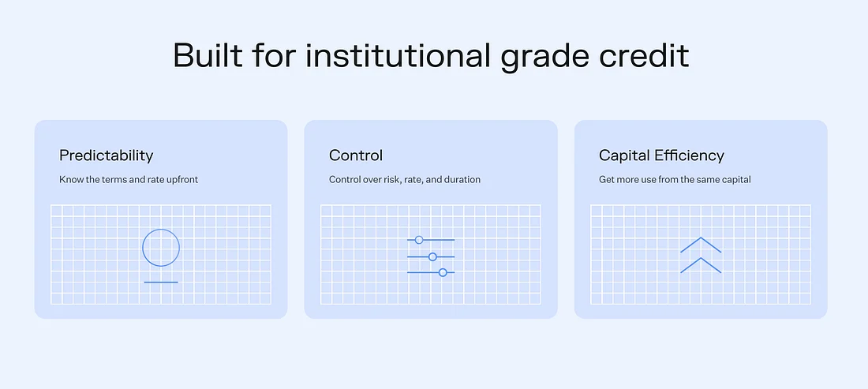
Task: Click the line beneath the circle icon
Action: click(x=161, y=282)
